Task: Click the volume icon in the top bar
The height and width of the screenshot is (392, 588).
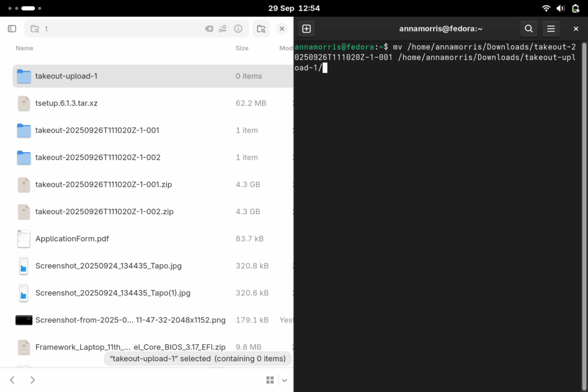Action: point(560,8)
